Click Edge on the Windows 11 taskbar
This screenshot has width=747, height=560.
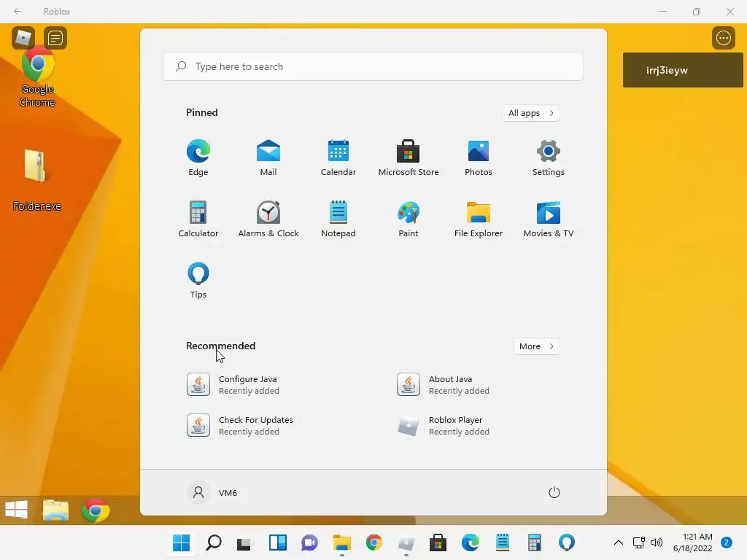click(471, 542)
